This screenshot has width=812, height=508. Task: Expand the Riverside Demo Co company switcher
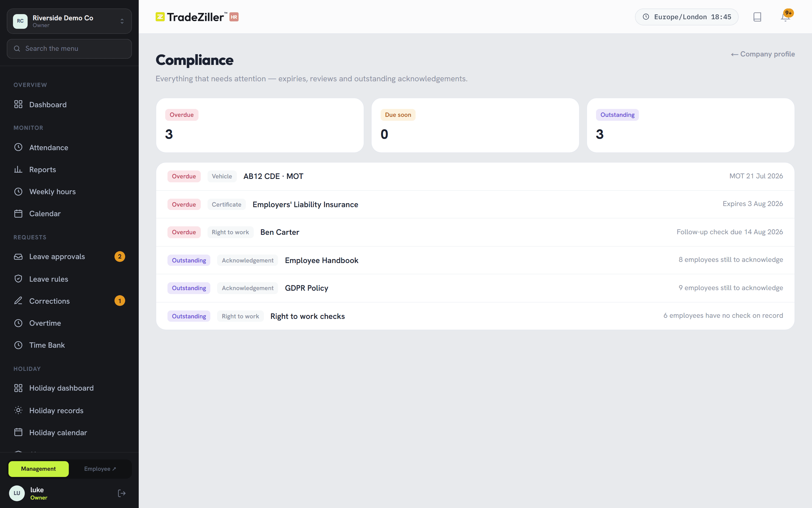[69, 21]
